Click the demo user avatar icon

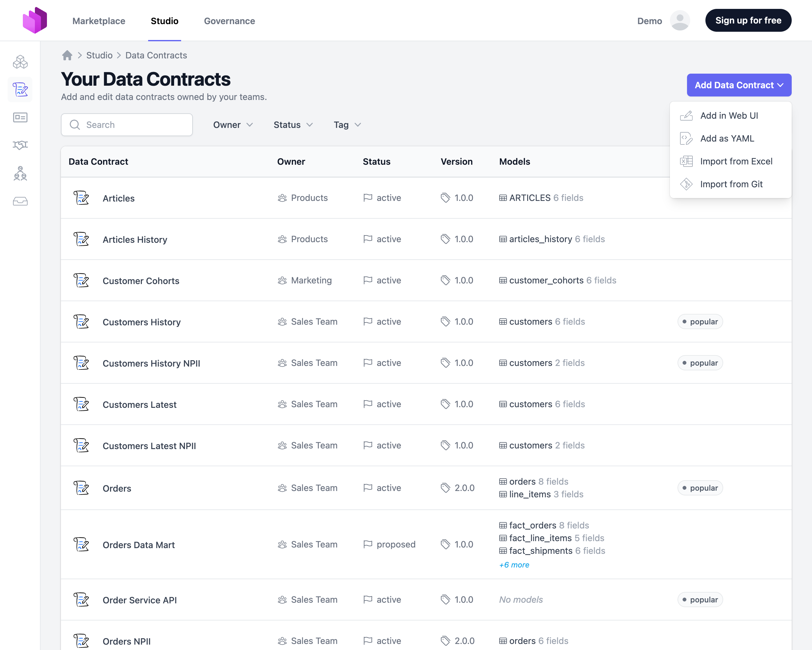point(679,21)
